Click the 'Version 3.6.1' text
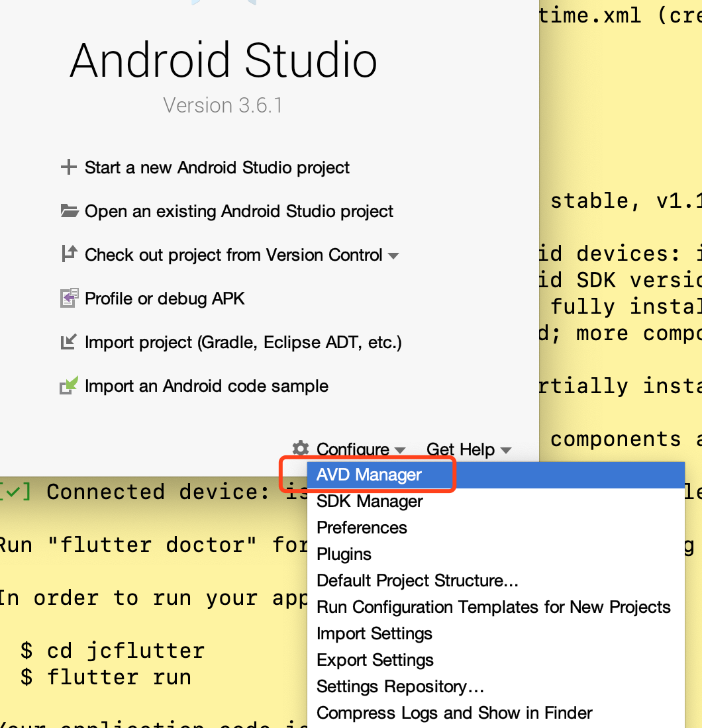Screen dimensions: 702x728 223,105
